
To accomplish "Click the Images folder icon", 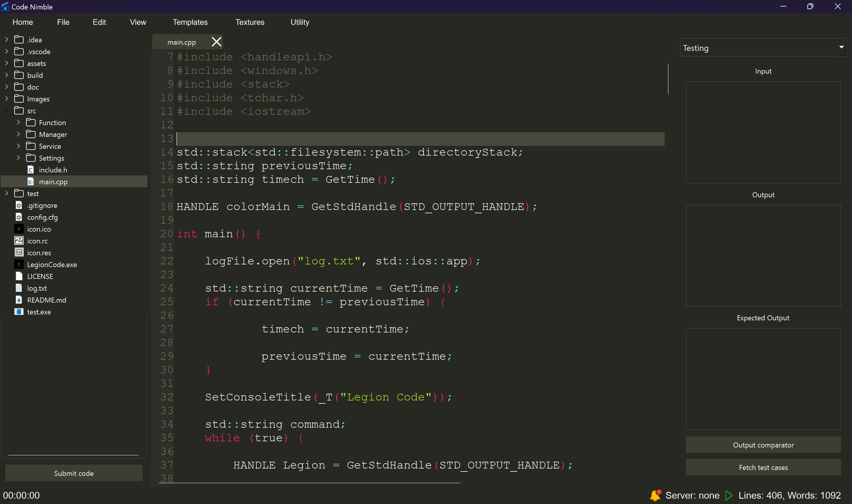I will pyautogui.click(x=19, y=99).
